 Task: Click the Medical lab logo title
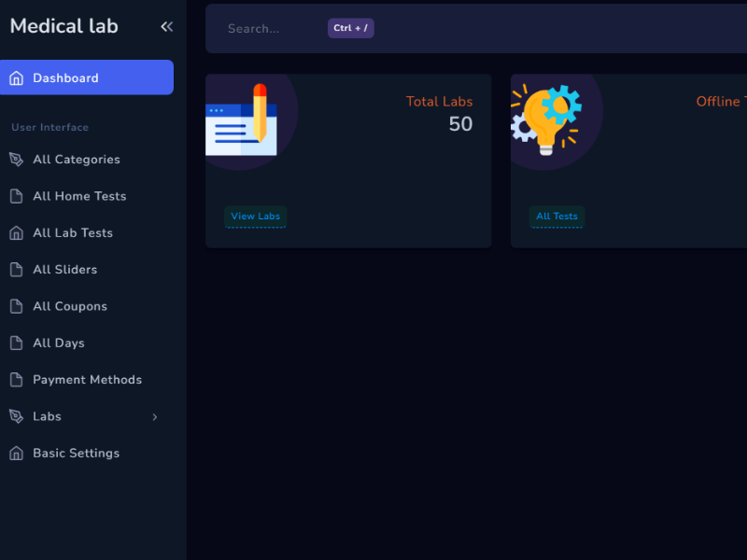point(63,26)
